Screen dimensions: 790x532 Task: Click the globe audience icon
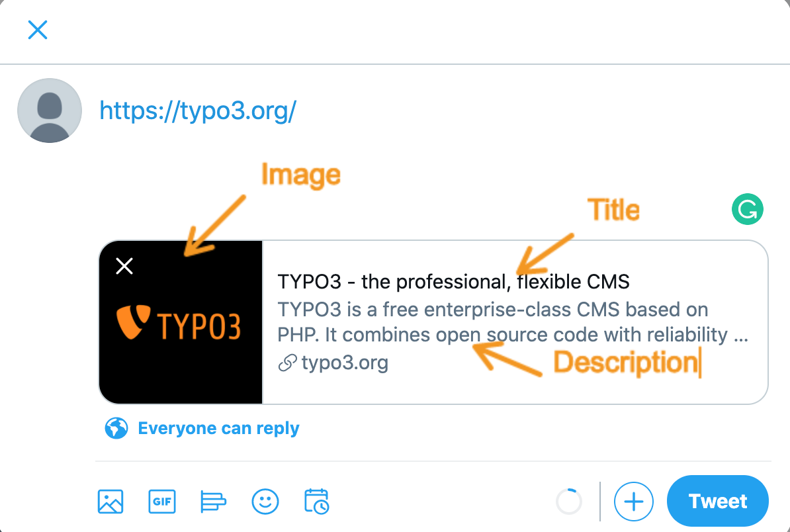click(116, 429)
